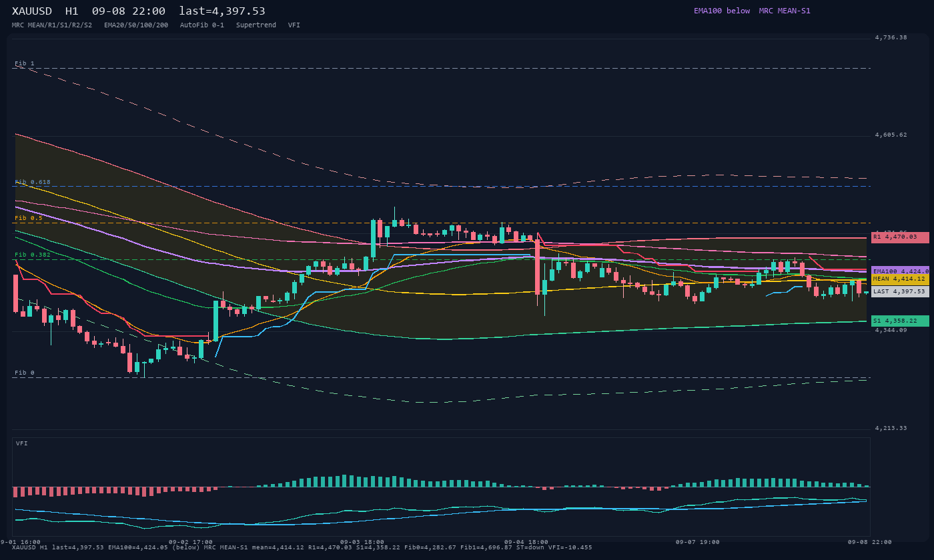Click the Fib 0.382 level label
Viewport: 934px width, 560px height.
(x=33, y=255)
